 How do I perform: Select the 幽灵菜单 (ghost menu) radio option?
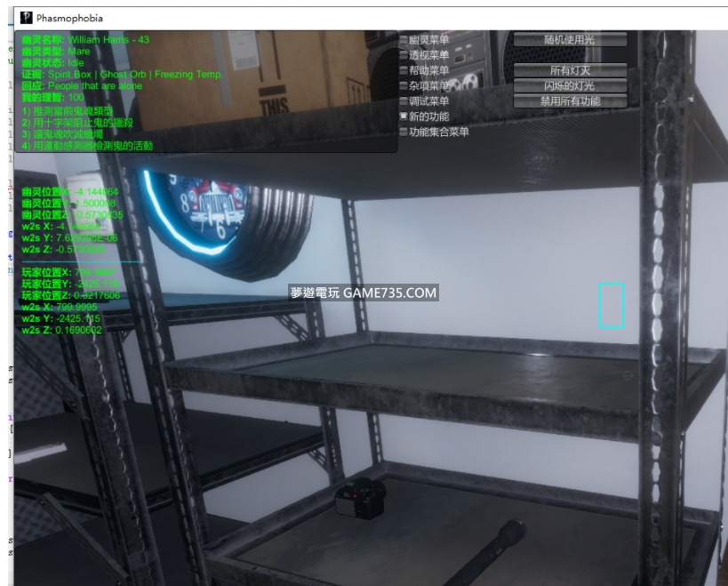coord(424,40)
